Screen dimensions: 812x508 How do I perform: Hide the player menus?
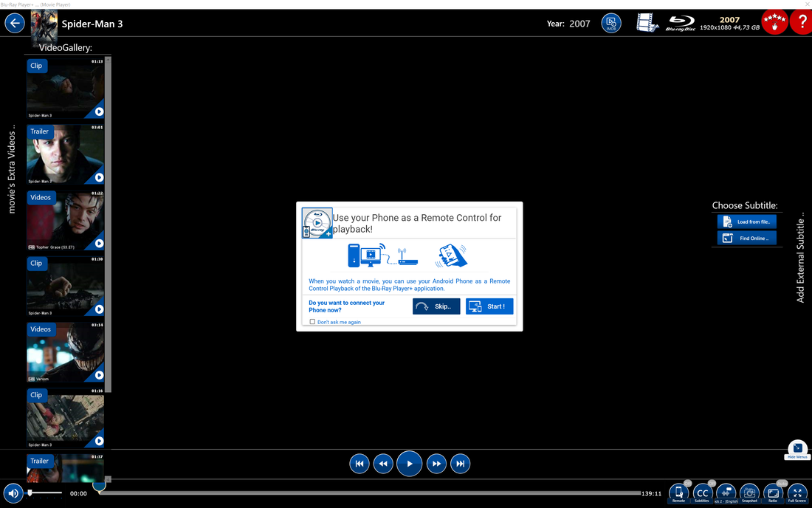797,449
